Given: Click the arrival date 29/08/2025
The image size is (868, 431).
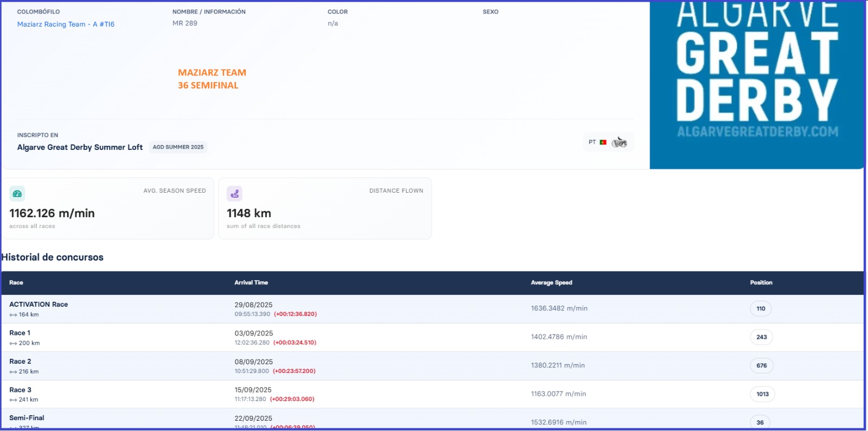Looking at the screenshot, I should click(x=253, y=305).
